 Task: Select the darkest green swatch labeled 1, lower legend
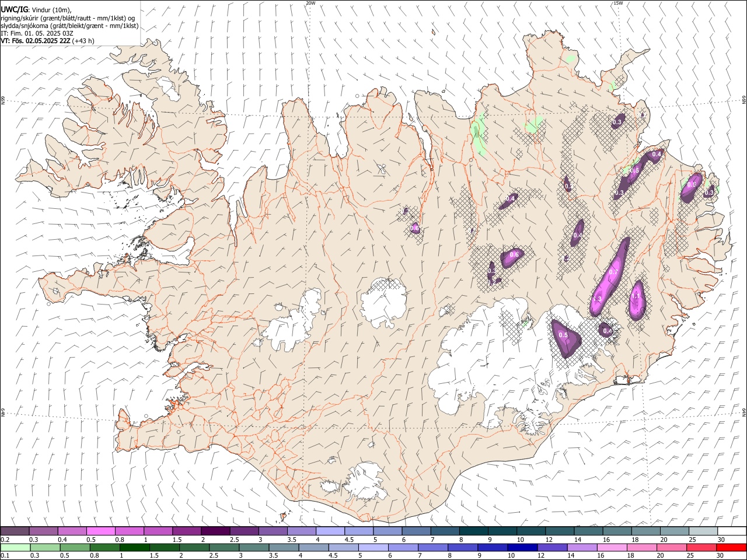pos(134,547)
